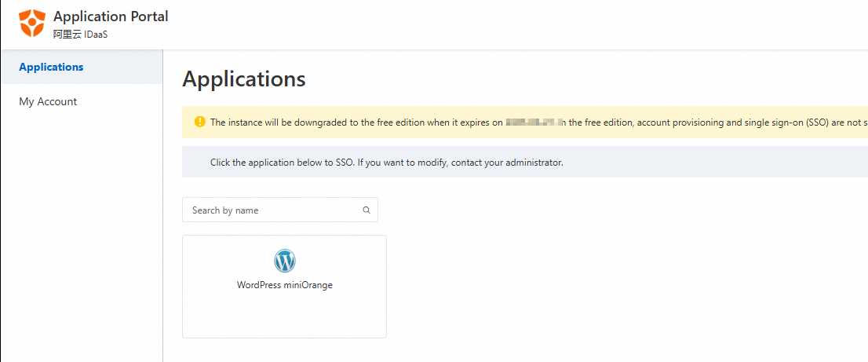Click the search magnifier icon
Viewport: 868px width, 362px height.
[x=366, y=210]
